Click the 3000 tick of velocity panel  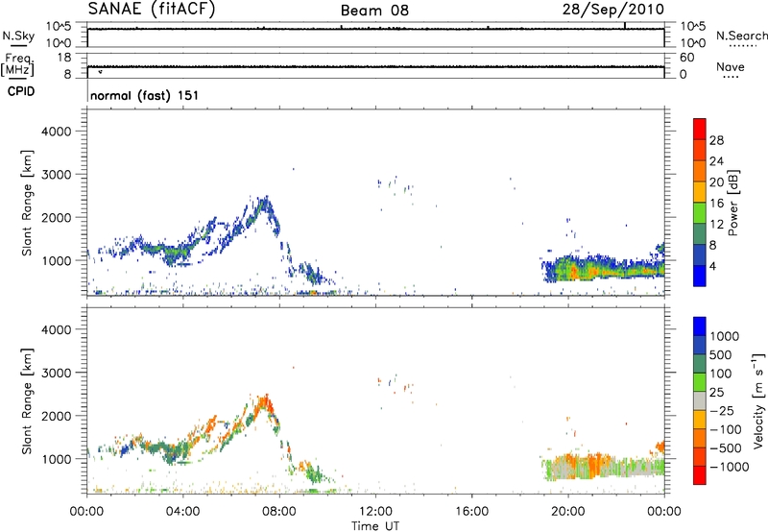(x=57, y=374)
